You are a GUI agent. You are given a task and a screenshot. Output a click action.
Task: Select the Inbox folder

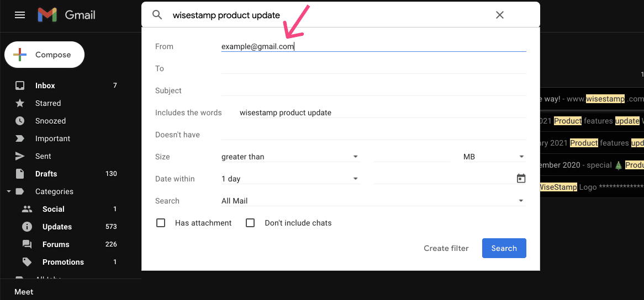(45, 85)
